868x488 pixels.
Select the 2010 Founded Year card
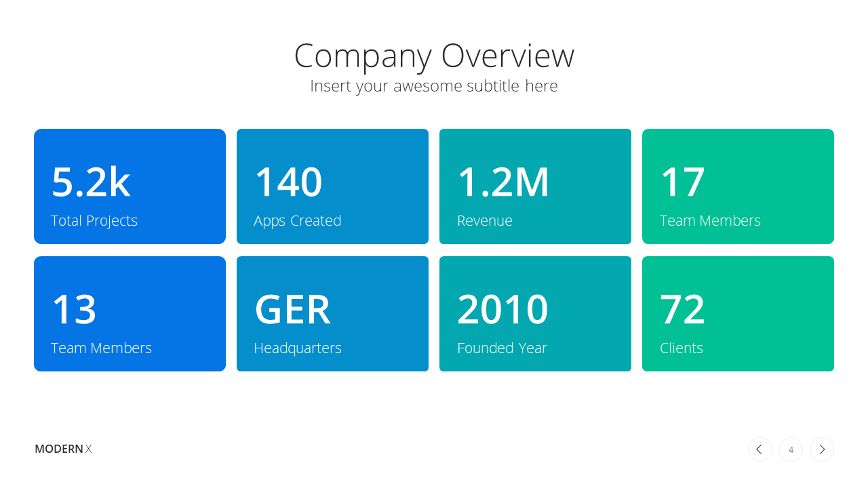[x=535, y=314]
